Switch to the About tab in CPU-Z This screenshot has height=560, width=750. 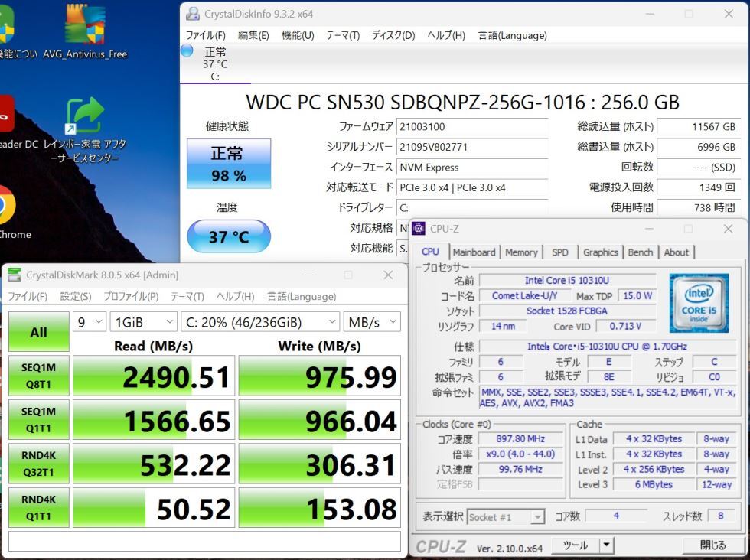[677, 252]
